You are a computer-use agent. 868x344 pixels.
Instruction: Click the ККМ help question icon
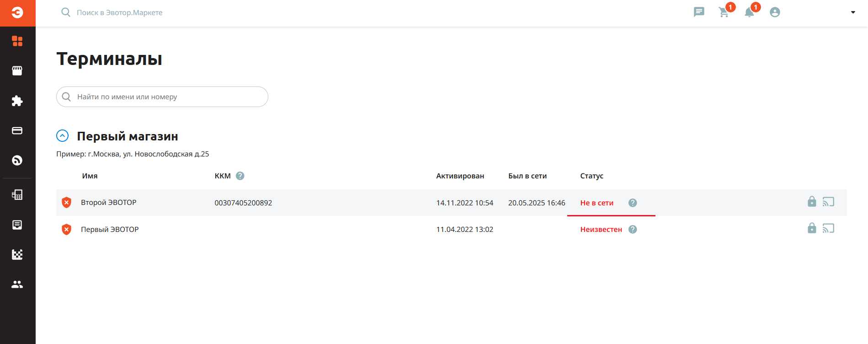click(x=240, y=176)
